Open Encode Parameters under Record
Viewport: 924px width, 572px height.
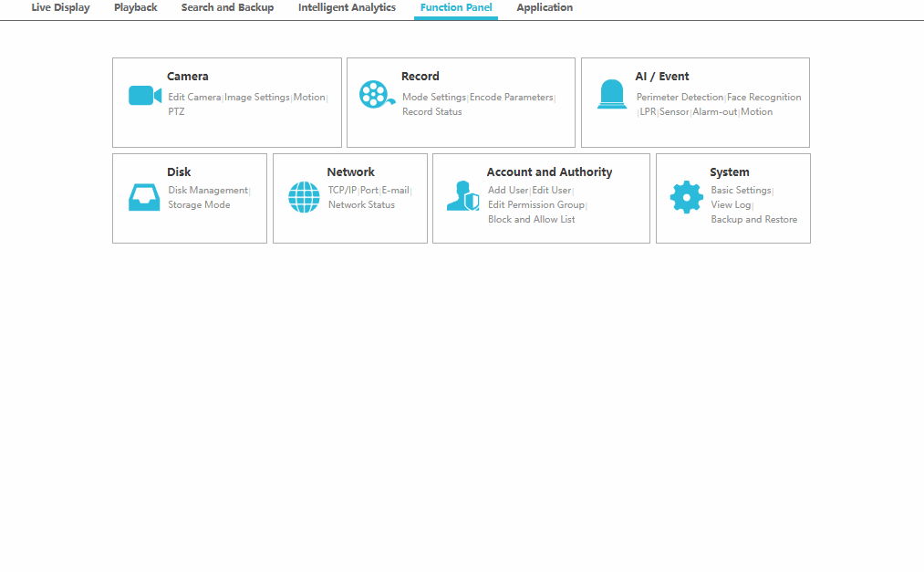(x=511, y=98)
